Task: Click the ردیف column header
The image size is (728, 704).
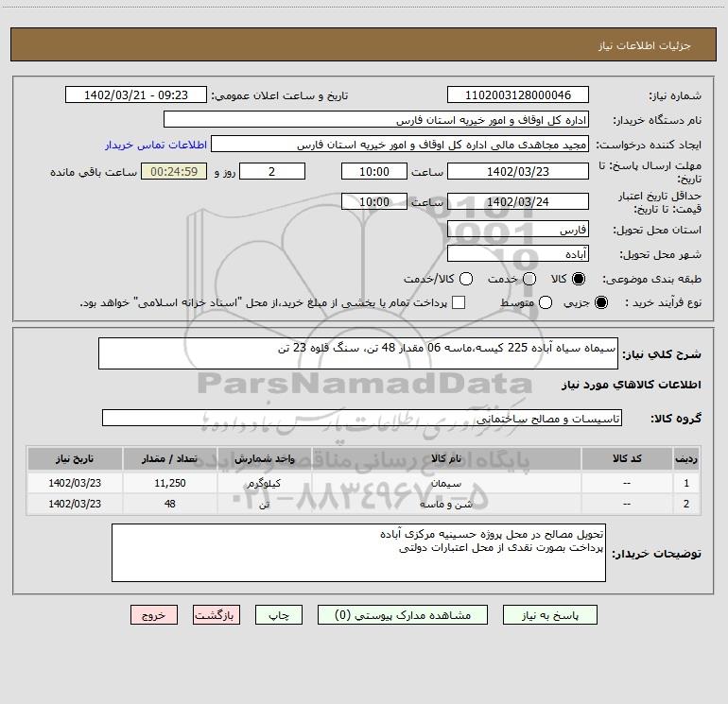Action: pos(686,458)
